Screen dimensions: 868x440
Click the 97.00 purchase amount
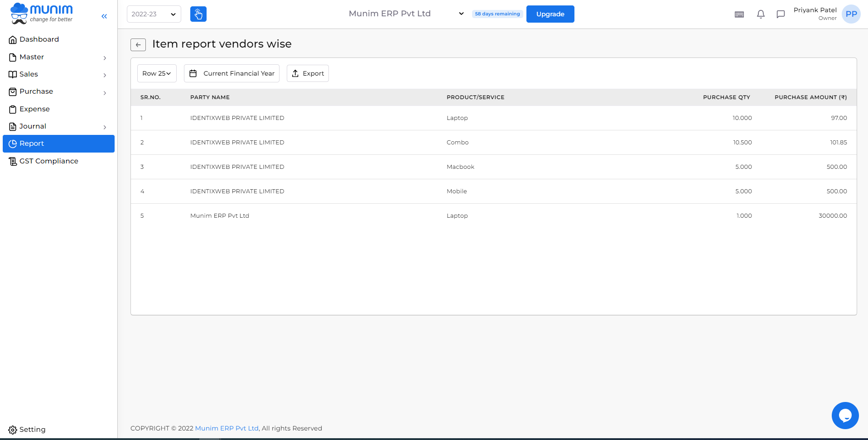tap(839, 118)
